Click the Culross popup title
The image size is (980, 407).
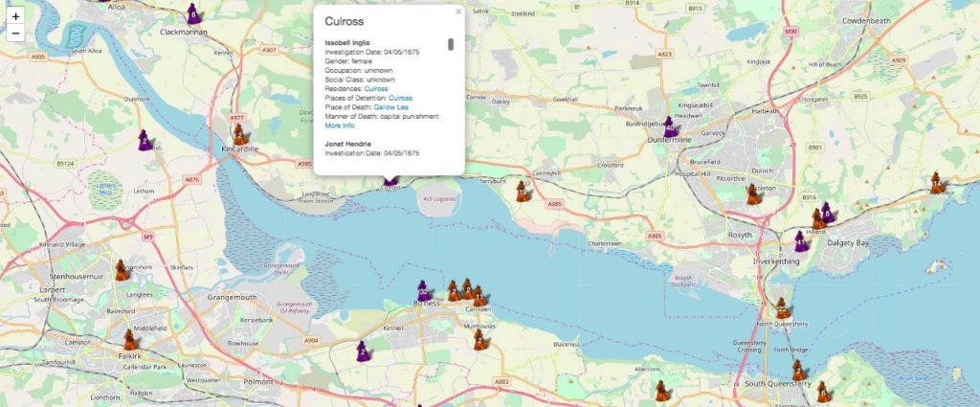point(344,21)
